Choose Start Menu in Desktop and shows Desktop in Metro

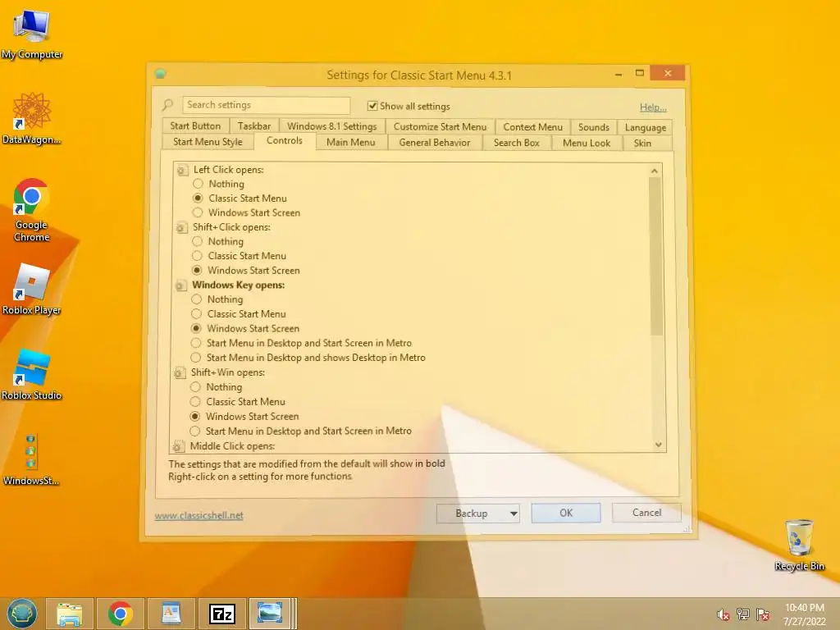coord(196,358)
